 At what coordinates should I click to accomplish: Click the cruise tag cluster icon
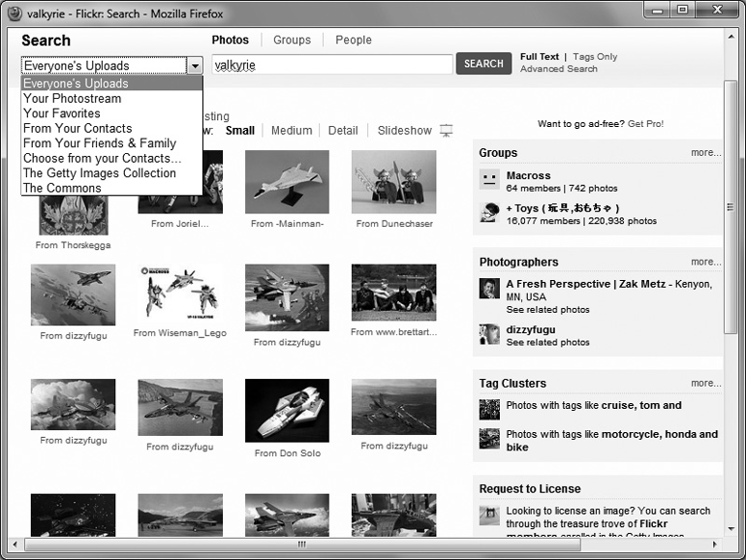(x=489, y=408)
